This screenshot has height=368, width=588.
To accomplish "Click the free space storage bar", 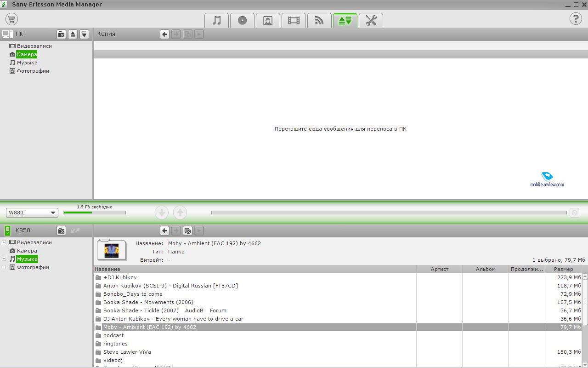I will (x=94, y=213).
